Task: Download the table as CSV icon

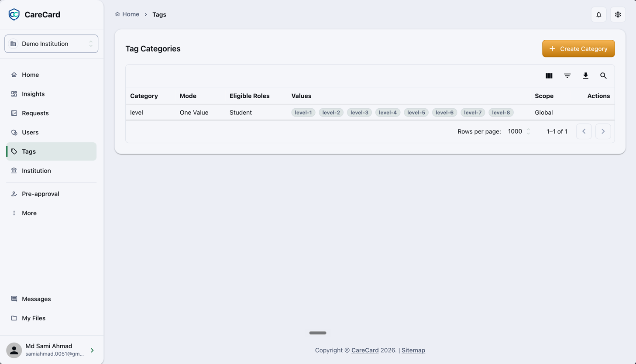Action: click(585, 76)
